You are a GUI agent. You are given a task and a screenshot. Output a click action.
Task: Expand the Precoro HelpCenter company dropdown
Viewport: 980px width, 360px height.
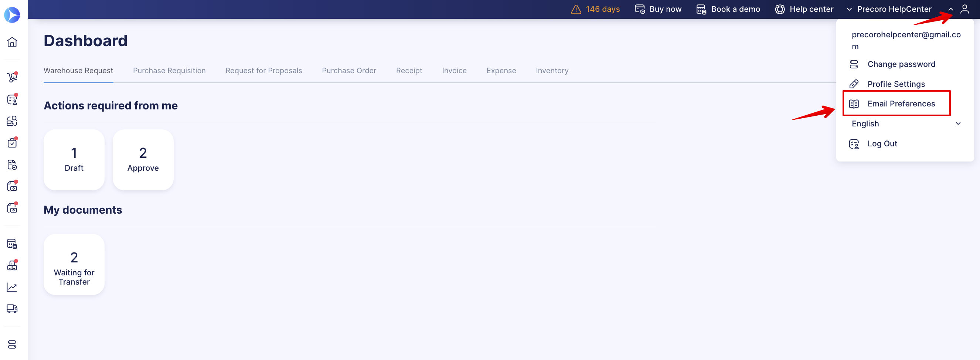pos(890,9)
